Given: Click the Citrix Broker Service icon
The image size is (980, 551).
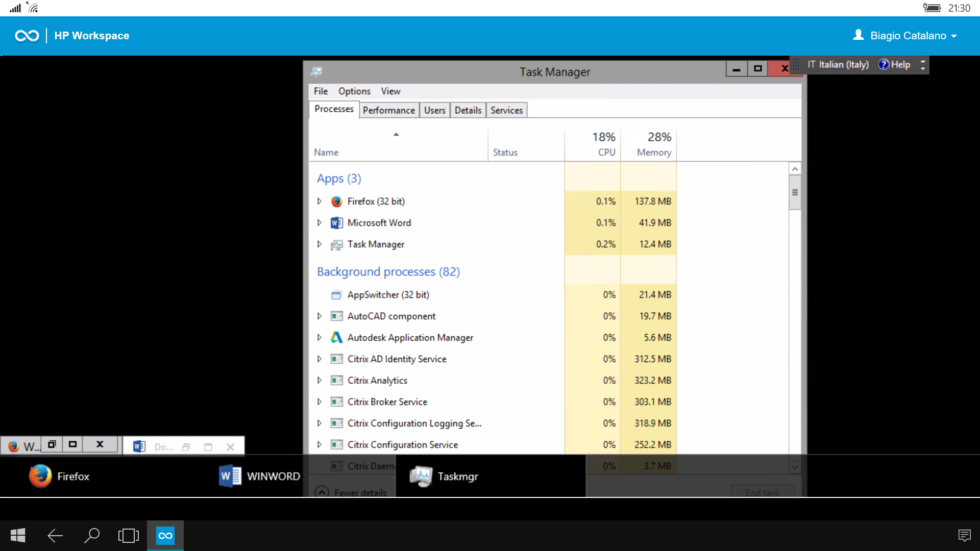Looking at the screenshot, I should 336,402.
